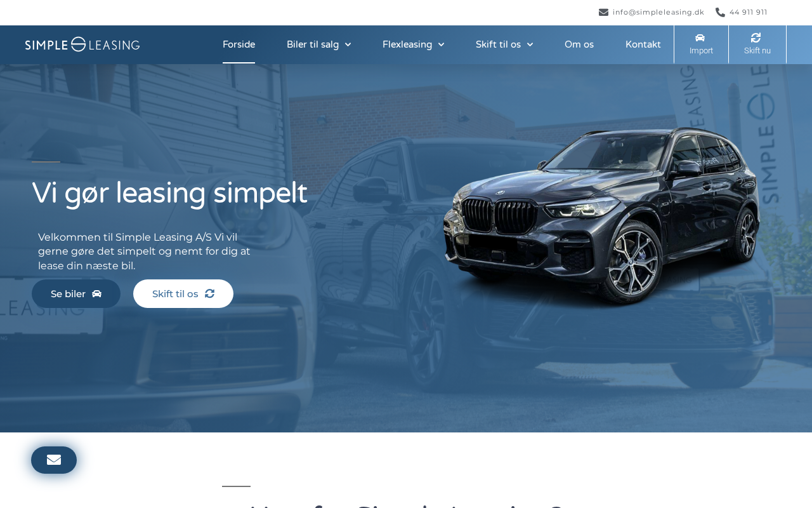812x508 pixels.
Task: Click the Vi gør leasing simpelt heading
Action: coord(169,193)
